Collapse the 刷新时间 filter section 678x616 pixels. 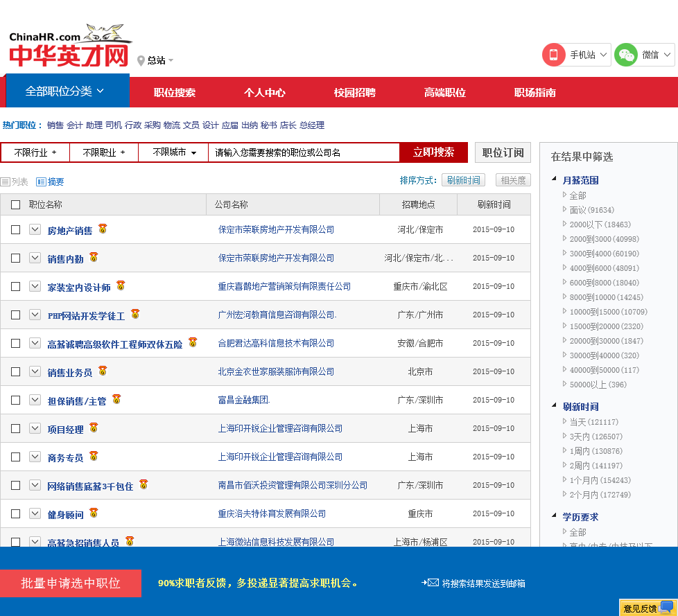(554, 405)
